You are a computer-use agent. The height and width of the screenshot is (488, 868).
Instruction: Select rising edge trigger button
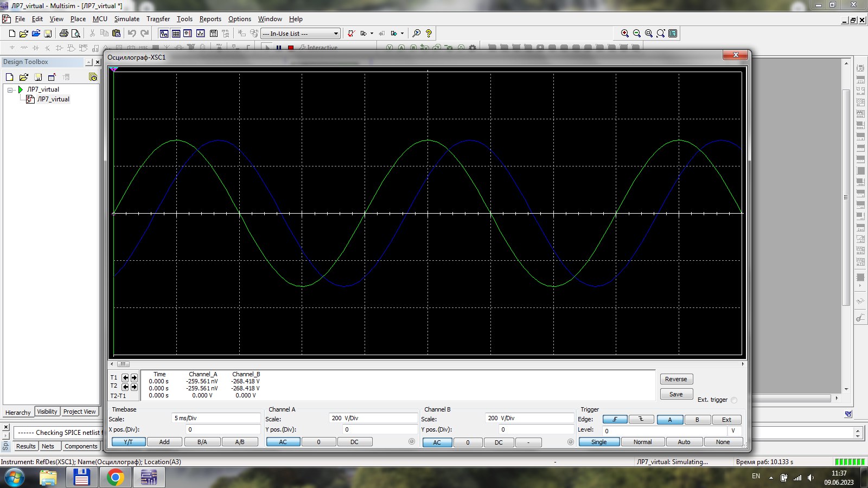tap(615, 420)
